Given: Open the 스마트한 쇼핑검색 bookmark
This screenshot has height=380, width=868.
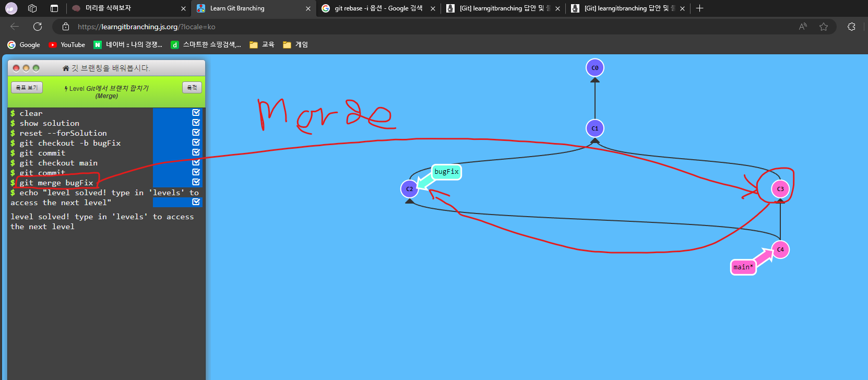Looking at the screenshot, I should (206, 45).
